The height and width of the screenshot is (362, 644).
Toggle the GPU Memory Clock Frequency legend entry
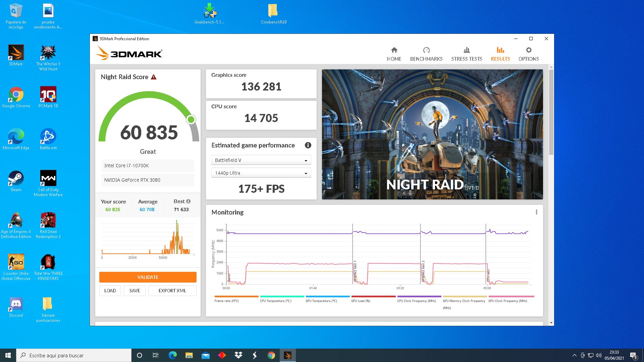465,302
